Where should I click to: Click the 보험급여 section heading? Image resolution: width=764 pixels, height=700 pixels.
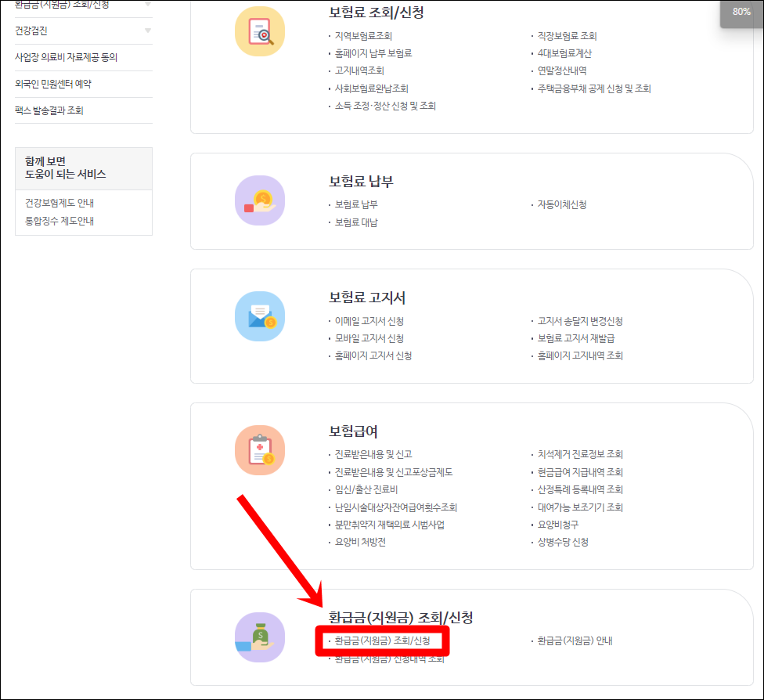353,431
